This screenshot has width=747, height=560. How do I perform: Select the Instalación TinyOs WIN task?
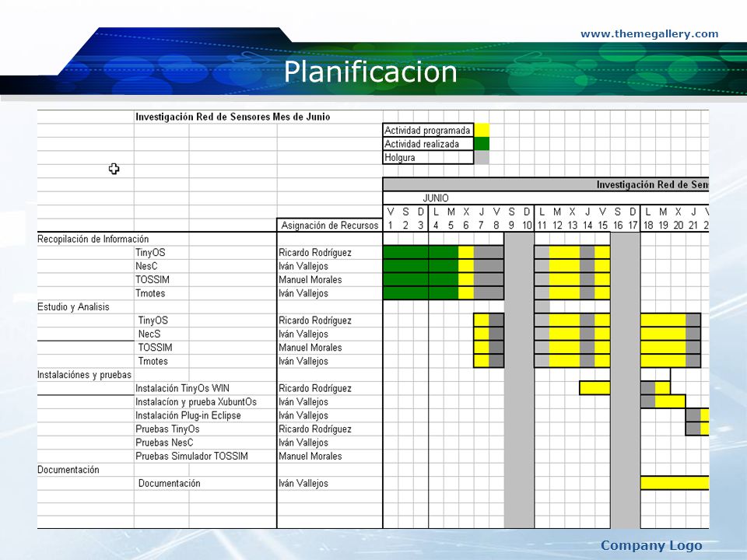click(182, 388)
